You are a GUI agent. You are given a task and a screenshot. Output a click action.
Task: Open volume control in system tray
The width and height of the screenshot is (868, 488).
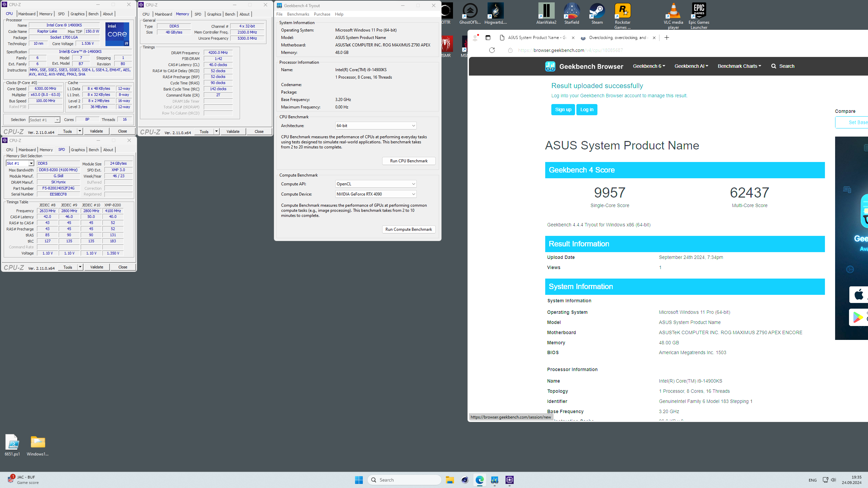pos(833,480)
